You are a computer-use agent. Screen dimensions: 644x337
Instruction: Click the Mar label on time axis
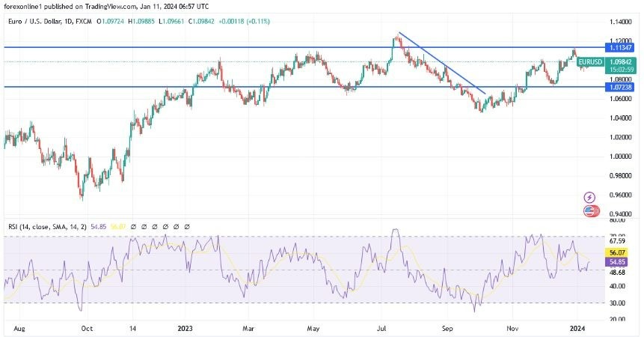pos(248,329)
